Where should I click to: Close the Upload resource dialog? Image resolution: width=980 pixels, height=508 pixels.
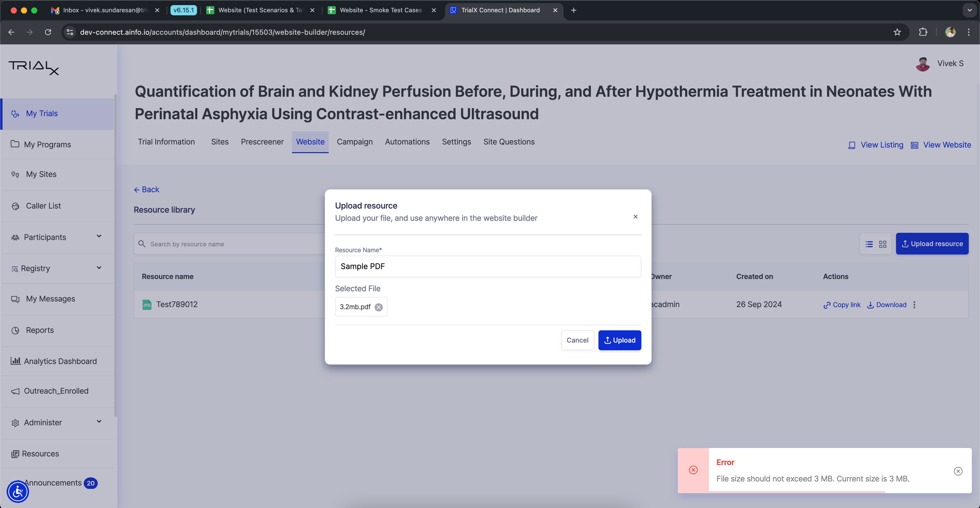click(x=635, y=217)
